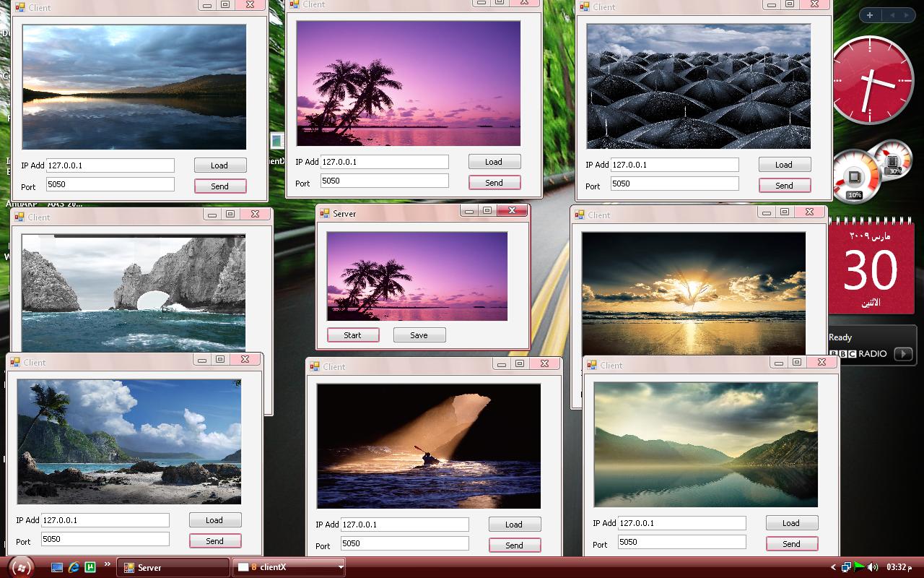Click the green flag tray icon
924x578 pixels.
click(x=859, y=566)
